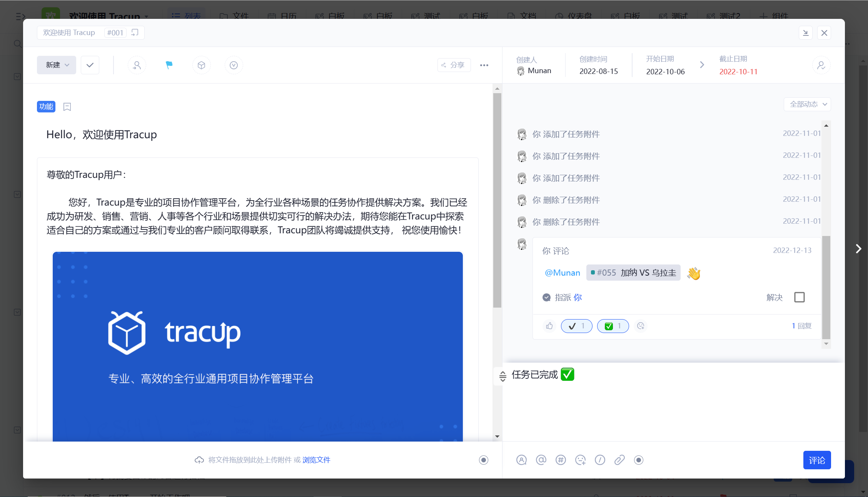Click the 欢迎使用 Tracup breadcrumb
The image size is (868, 497).
tap(69, 33)
